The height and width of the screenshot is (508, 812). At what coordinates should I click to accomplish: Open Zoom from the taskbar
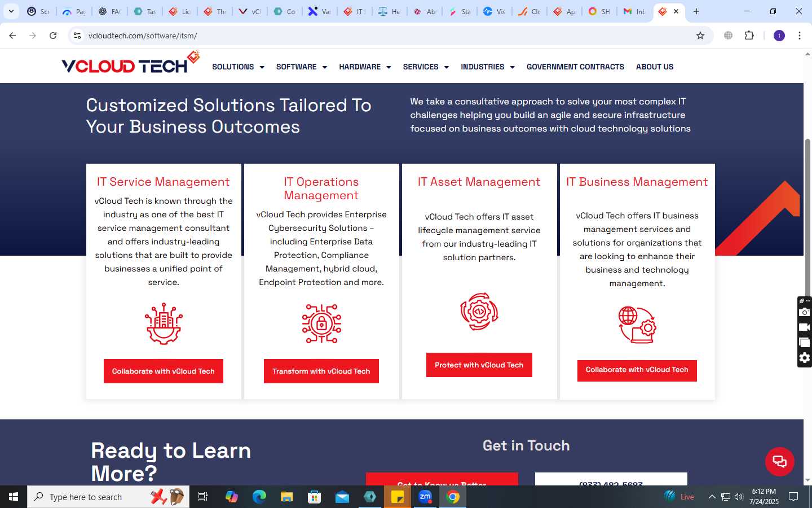[425, 497]
